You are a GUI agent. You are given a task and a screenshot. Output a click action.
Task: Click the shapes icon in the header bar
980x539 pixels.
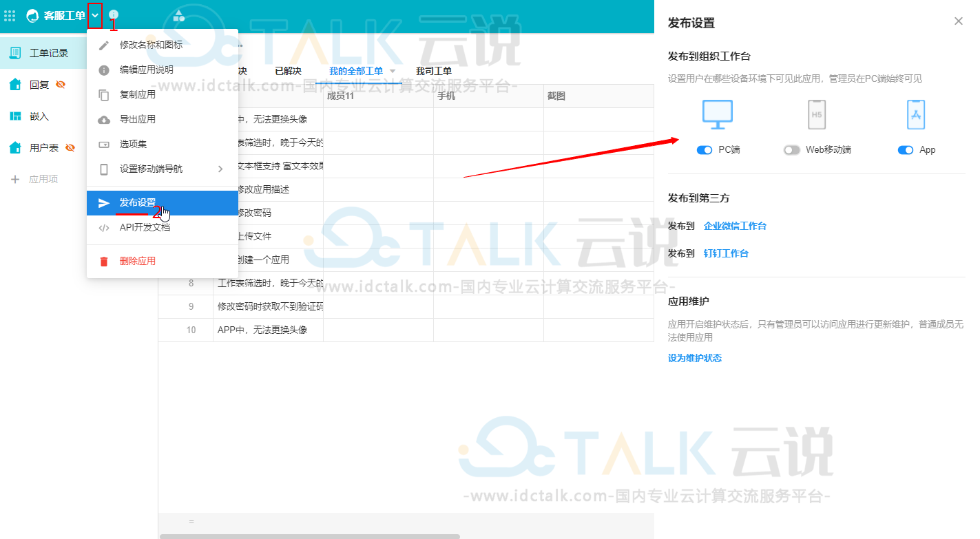point(179,15)
